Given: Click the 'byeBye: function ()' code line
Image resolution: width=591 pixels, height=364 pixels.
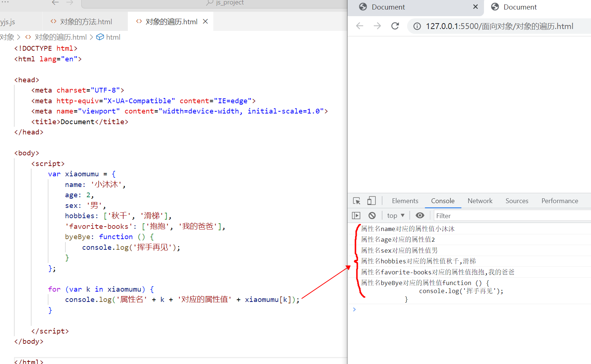Looking at the screenshot, I should point(109,237).
